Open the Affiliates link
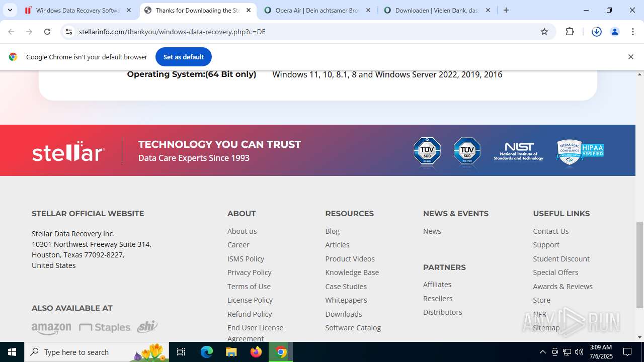The image size is (644, 362). 437,285
